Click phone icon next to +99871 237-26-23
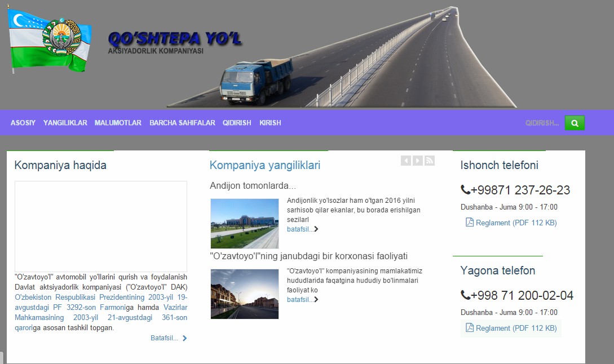This screenshot has height=364, width=614. 466,190
